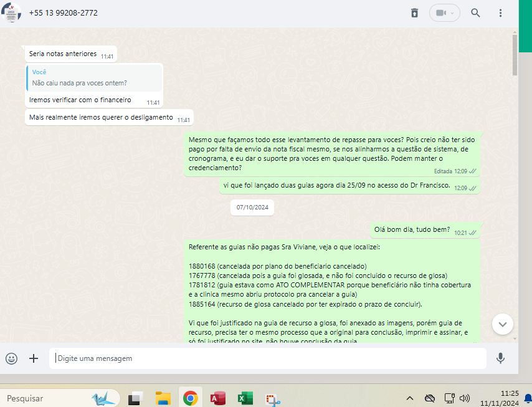Click the line starting with 1885164
Viewport: 532px width, 407px height.
(x=305, y=304)
